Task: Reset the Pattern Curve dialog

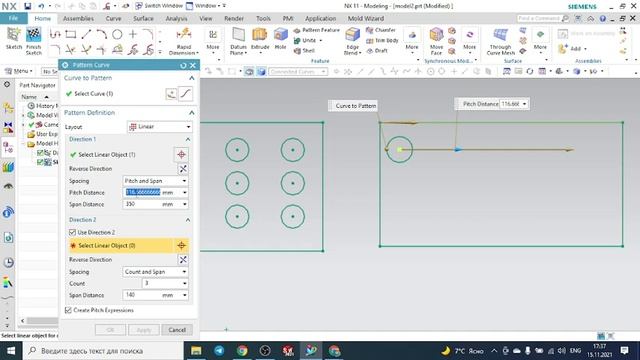Action: 183,65
